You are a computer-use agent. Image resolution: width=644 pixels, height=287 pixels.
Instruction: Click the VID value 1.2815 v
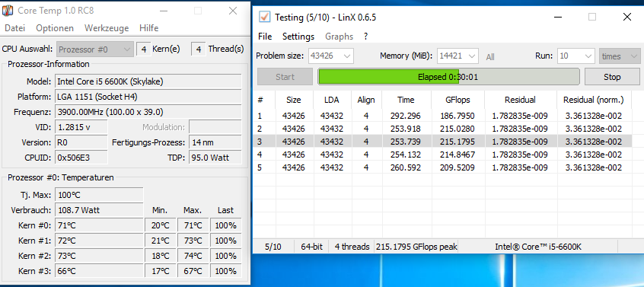81,127
